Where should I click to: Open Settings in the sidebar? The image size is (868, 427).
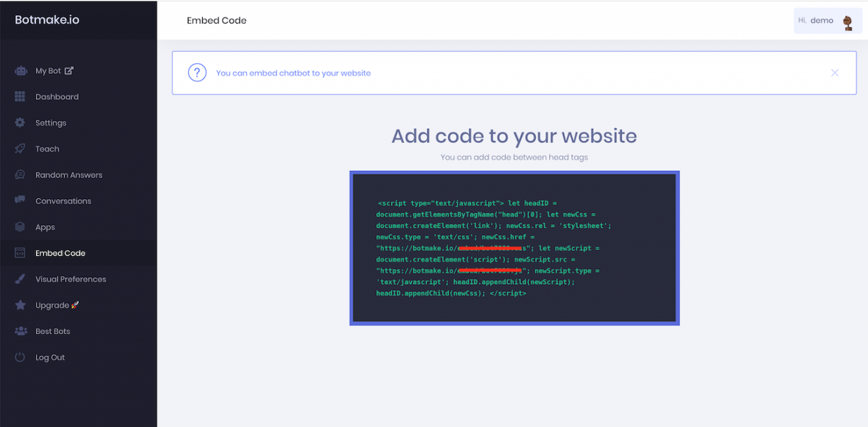pyautogui.click(x=79, y=123)
